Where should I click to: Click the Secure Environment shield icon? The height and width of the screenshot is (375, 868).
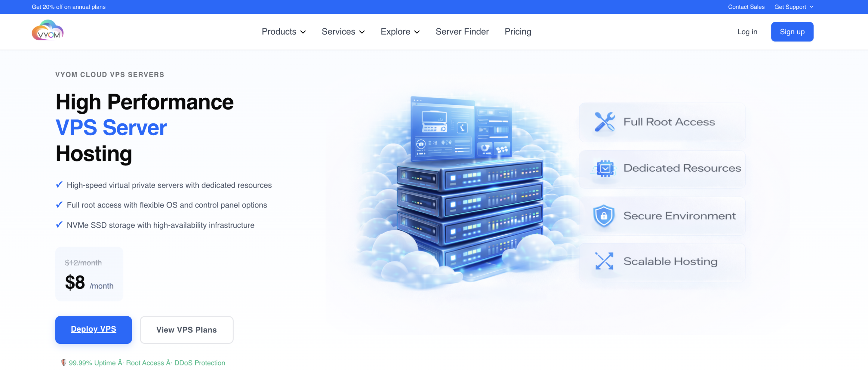[604, 216]
